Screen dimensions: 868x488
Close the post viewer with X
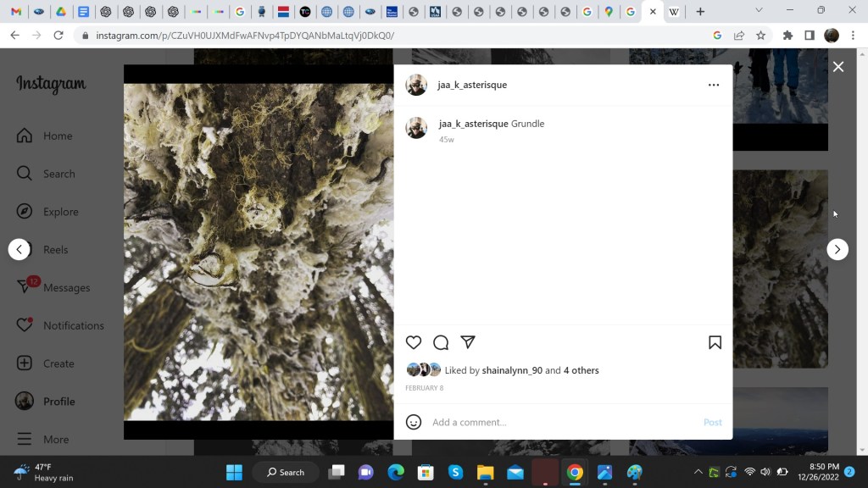tap(838, 67)
